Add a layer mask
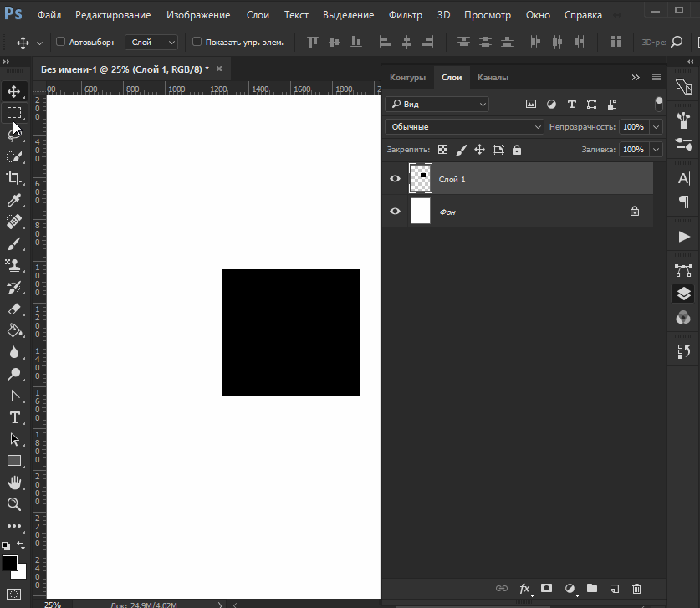 547,589
